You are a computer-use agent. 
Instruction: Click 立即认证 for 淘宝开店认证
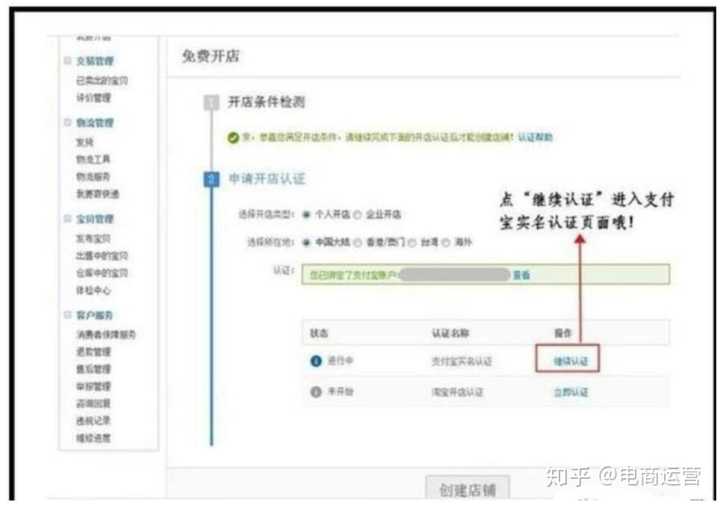coord(570,392)
